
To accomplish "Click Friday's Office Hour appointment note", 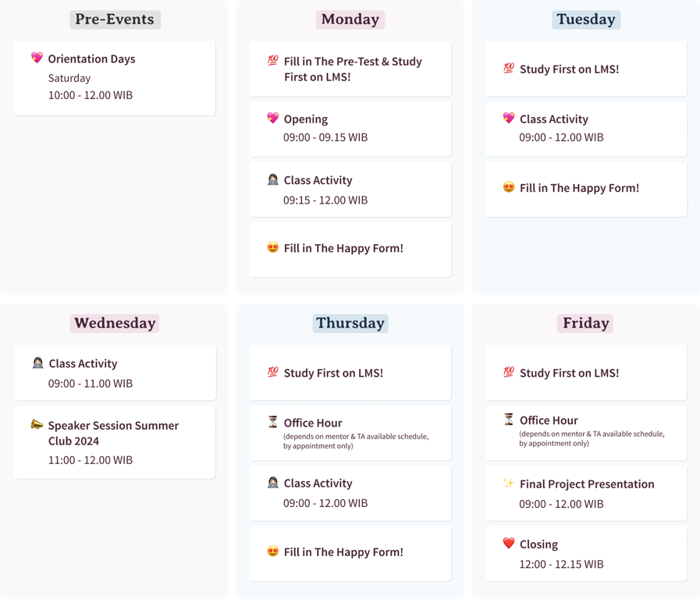I will coord(592,438).
